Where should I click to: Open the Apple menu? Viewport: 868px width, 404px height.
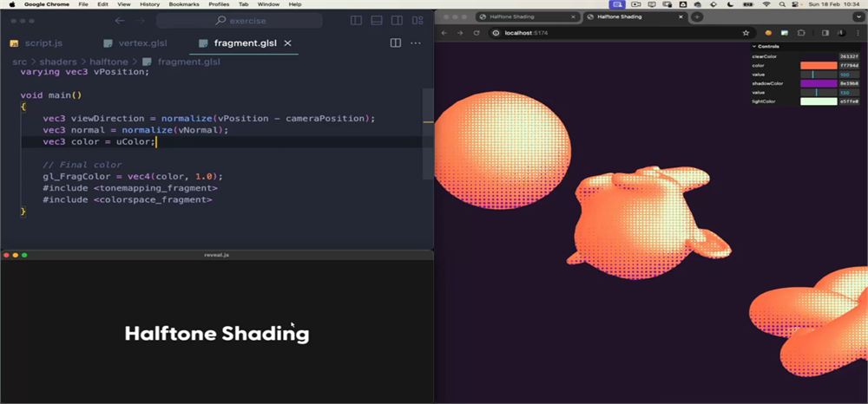click(x=12, y=3)
